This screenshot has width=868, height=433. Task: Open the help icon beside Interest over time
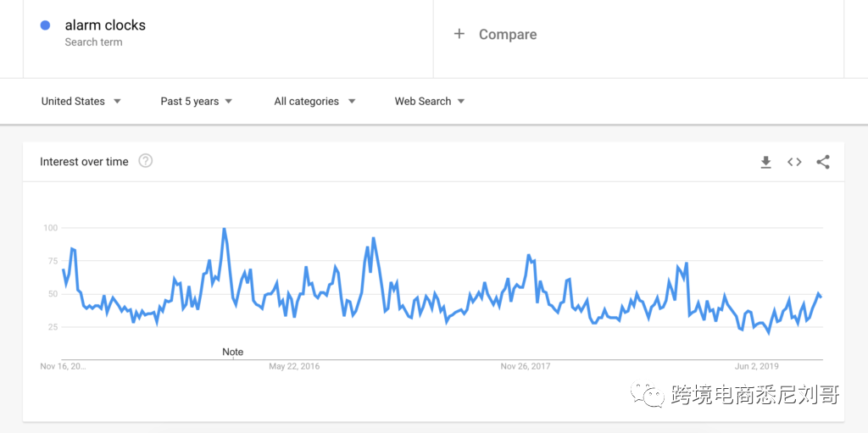tap(146, 161)
